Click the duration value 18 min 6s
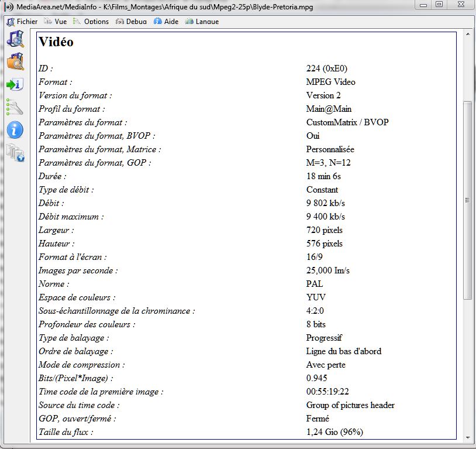Viewport: 476px width, 449px height. (323, 176)
